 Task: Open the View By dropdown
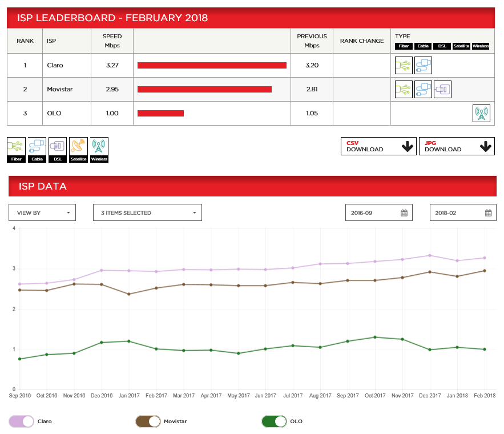[42, 212]
